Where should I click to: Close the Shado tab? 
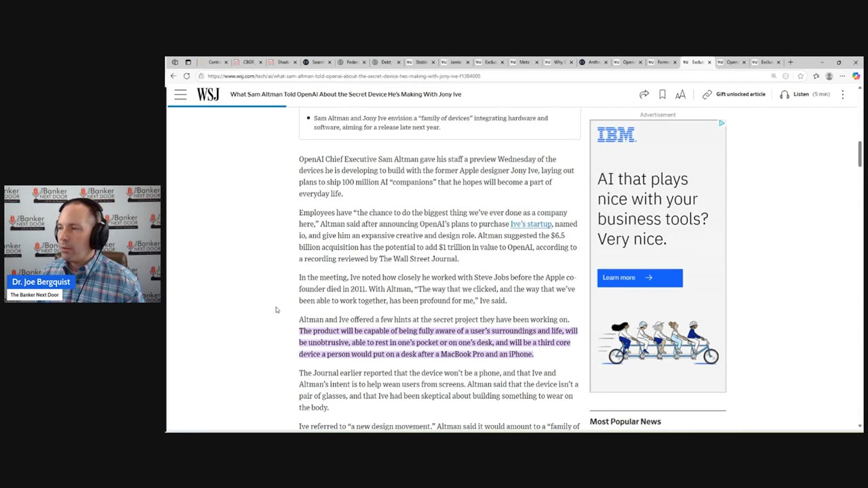(296, 62)
